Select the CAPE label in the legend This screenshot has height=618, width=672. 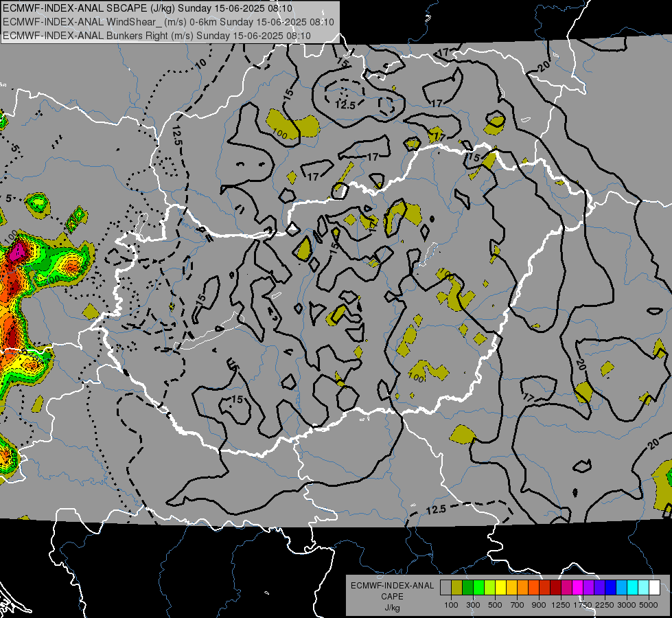[392, 597]
